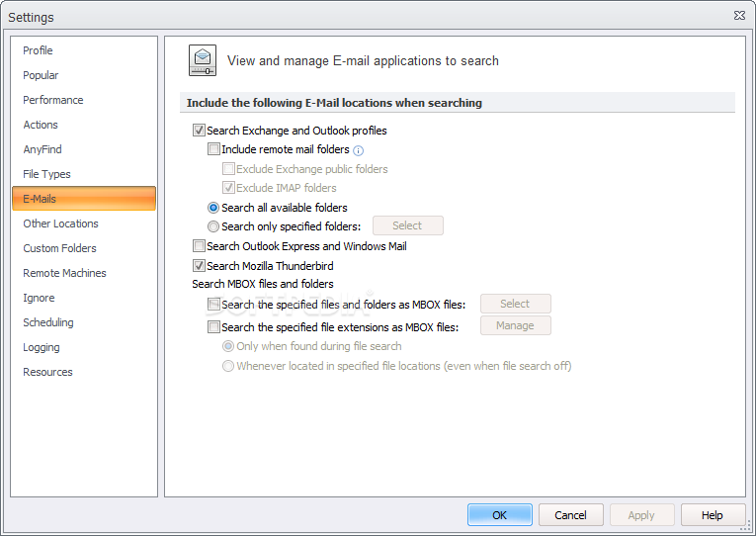
Task: Check Search specified file extensions as MBOX
Action: [214, 326]
